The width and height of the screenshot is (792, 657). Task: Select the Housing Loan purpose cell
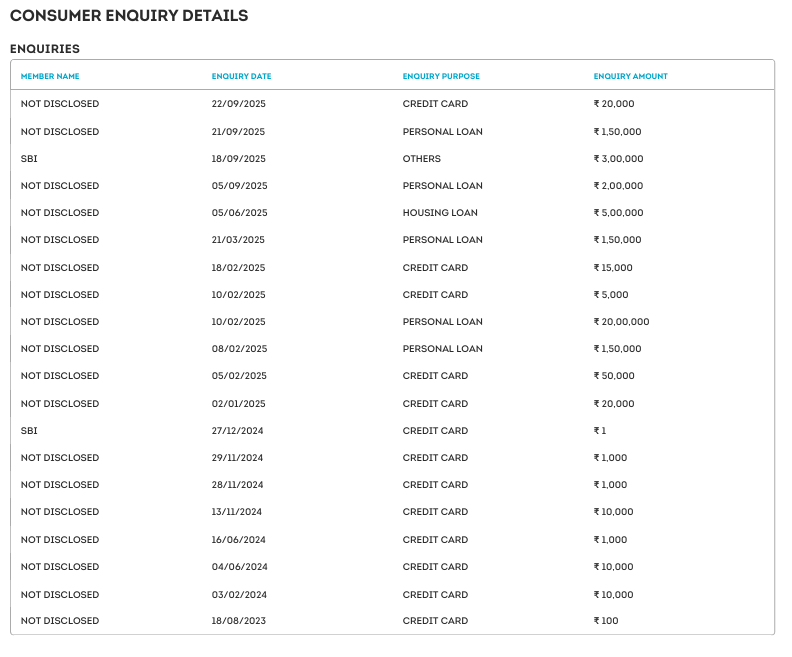click(x=440, y=213)
